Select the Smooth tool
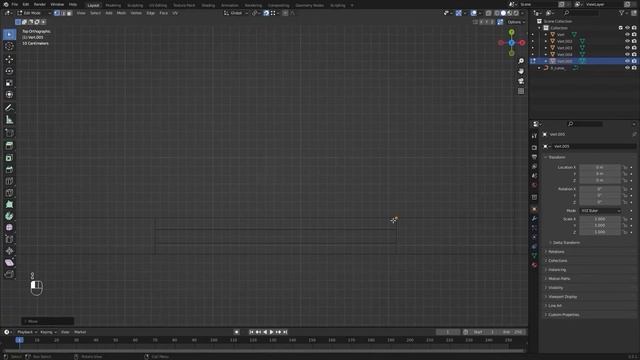The image size is (640, 360). tap(9, 228)
